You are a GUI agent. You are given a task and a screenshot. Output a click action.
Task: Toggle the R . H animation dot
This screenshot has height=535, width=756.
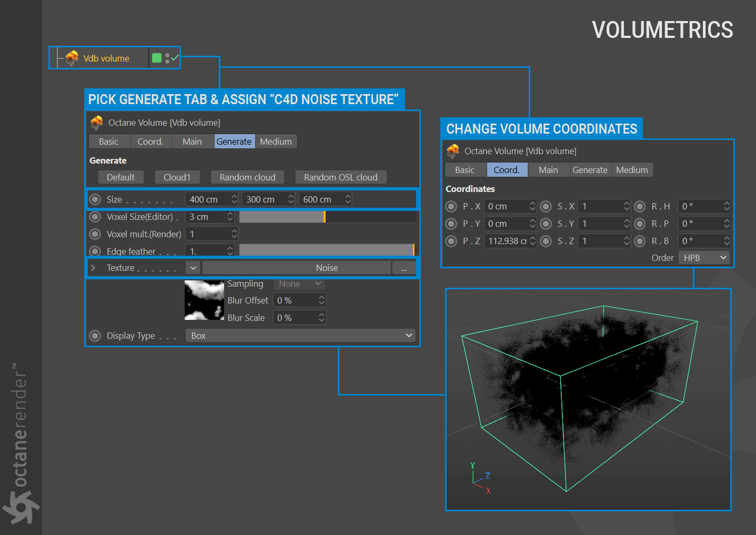coord(640,206)
